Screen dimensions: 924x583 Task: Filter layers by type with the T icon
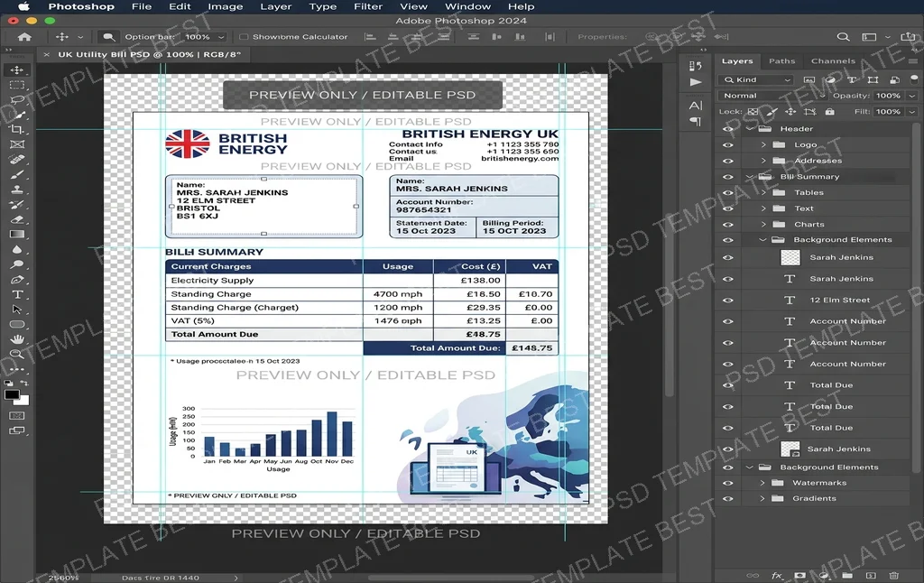[x=852, y=79]
